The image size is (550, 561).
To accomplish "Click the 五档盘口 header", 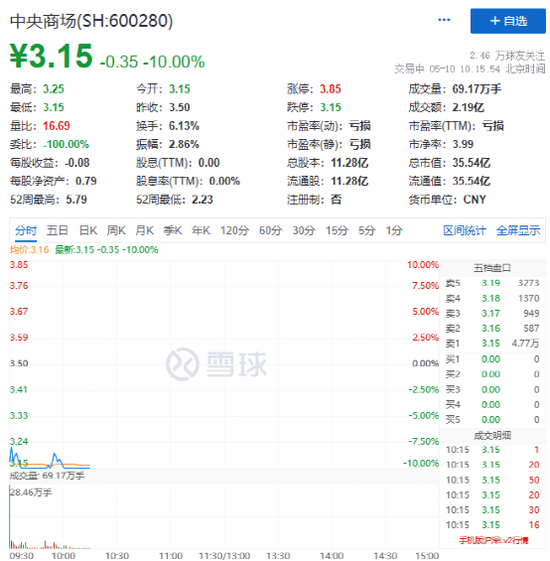I will tap(492, 268).
